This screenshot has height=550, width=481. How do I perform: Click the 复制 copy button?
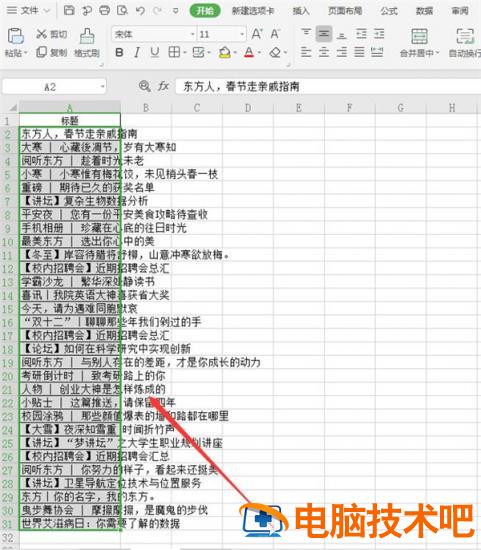coord(52,53)
